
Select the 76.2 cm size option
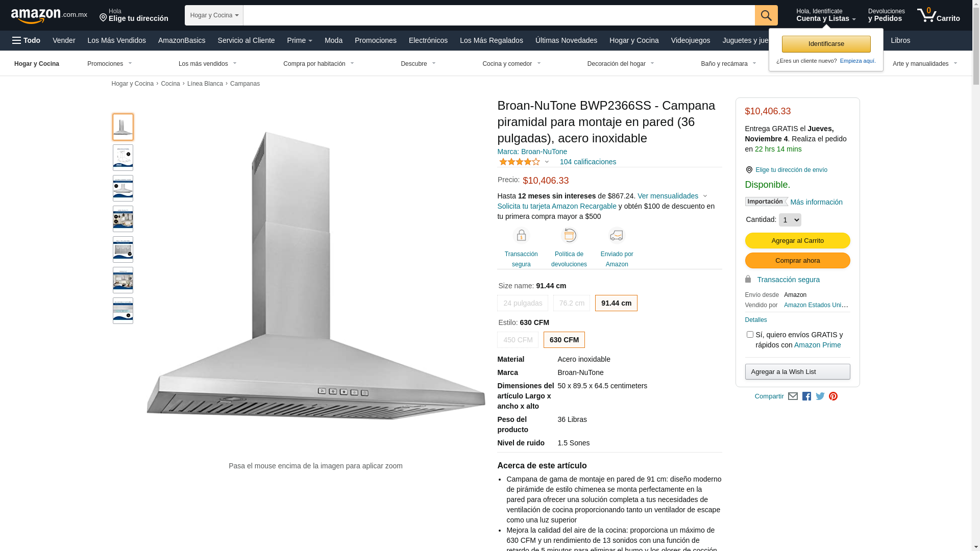point(572,303)
